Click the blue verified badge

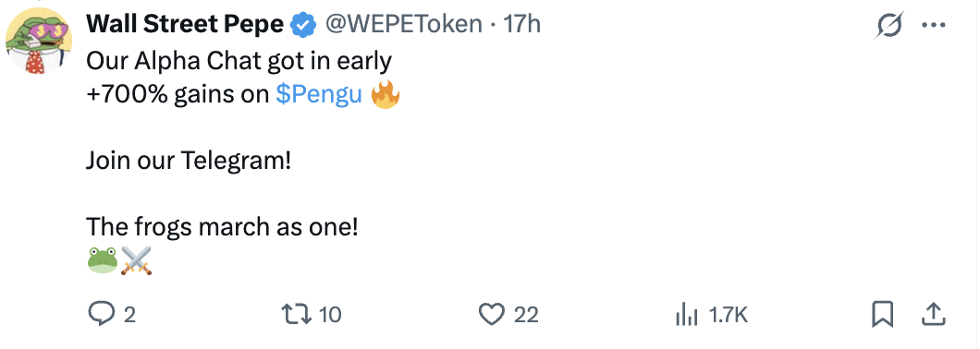point(304,24)
